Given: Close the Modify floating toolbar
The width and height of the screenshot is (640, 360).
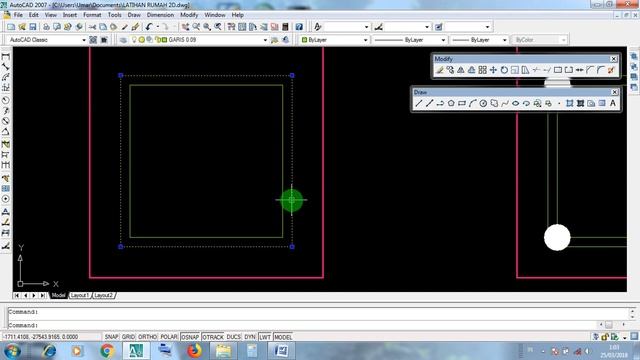Looking at the screenshot, I should pos(613,59).
